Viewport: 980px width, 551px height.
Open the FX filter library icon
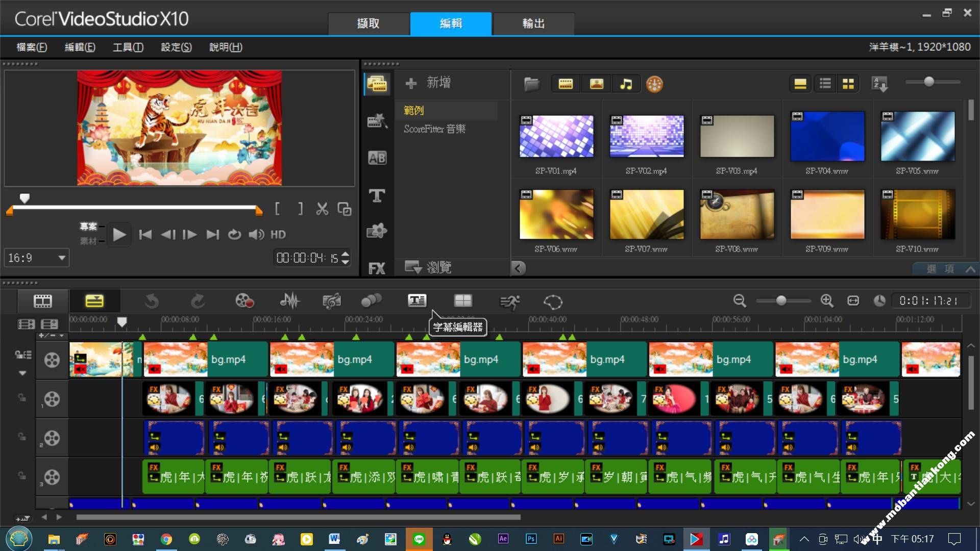pyautogui.click(x=377, y=268)
